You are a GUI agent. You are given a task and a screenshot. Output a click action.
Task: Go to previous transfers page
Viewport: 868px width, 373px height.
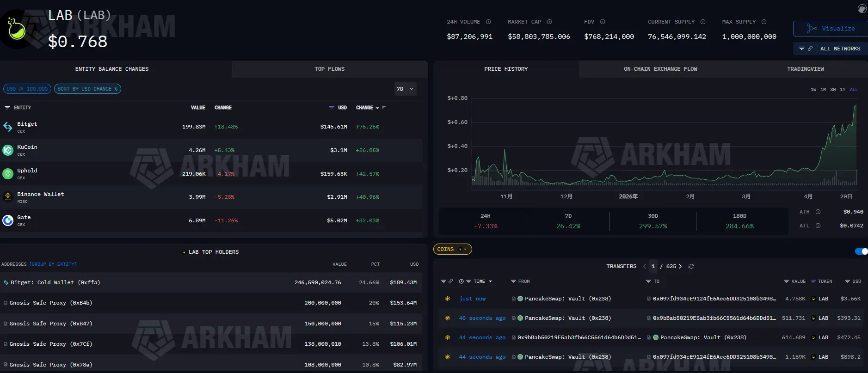[x=645, y=266]
